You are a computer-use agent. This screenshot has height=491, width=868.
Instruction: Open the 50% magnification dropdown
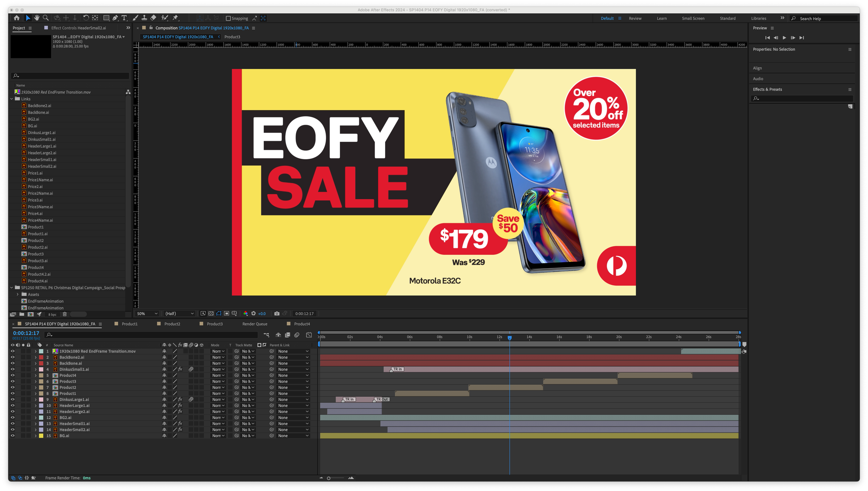tap(147, 313)
